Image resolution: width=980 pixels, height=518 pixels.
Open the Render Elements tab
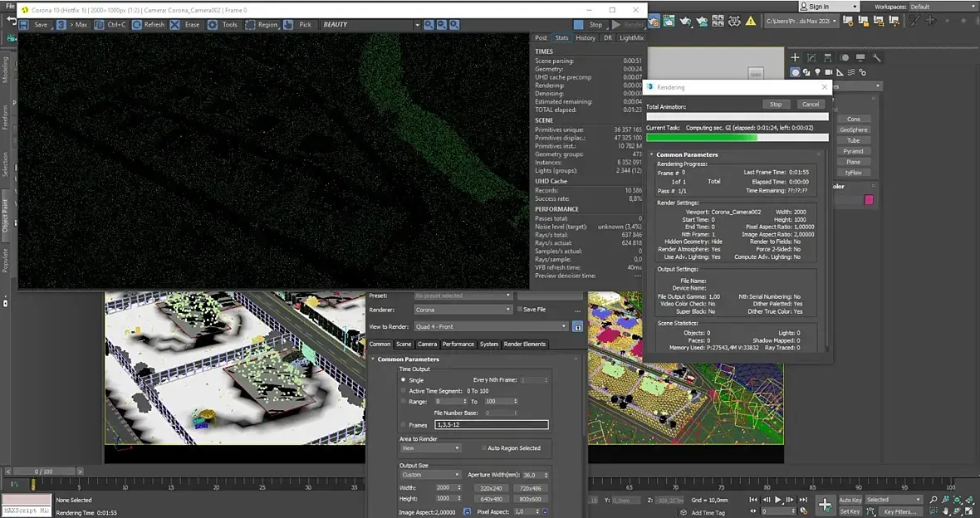pos(525,344)
